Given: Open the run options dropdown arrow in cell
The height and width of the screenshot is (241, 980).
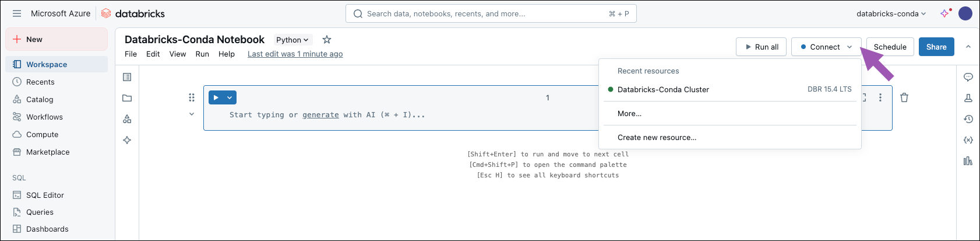Looking at the screenshot, I should tap(230, 97).
